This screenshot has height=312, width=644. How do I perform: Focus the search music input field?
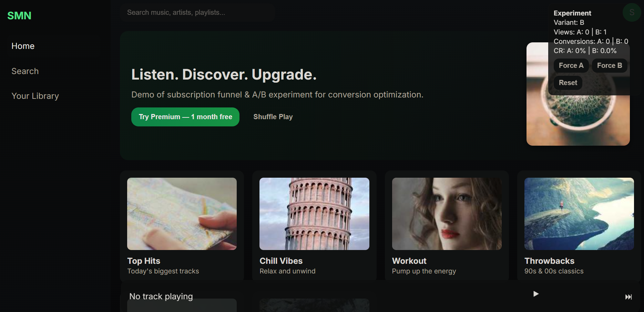pyautogui.click(x=196, y=13)
